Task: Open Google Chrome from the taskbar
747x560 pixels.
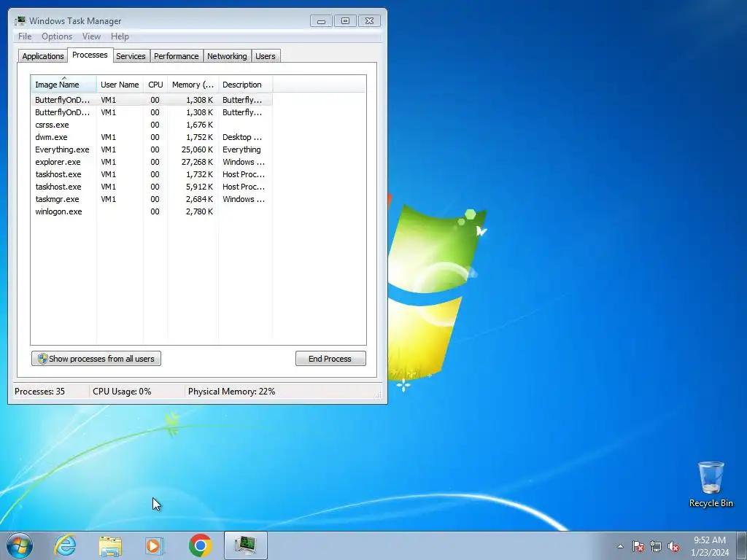Action: (x=200, y=545)
